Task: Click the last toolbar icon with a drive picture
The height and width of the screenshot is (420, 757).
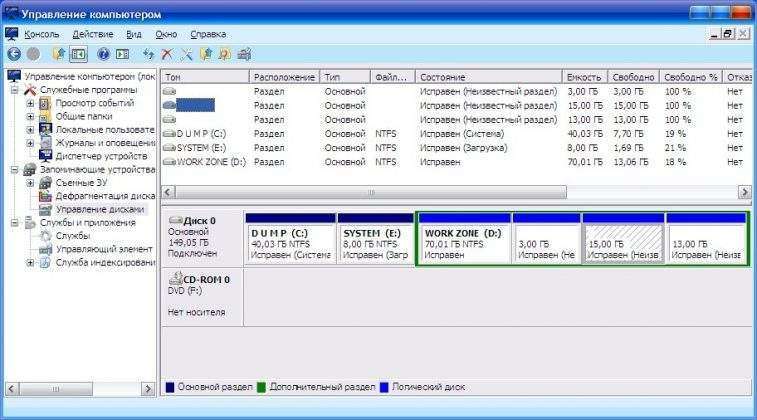Action: click(x=244, y=54)
